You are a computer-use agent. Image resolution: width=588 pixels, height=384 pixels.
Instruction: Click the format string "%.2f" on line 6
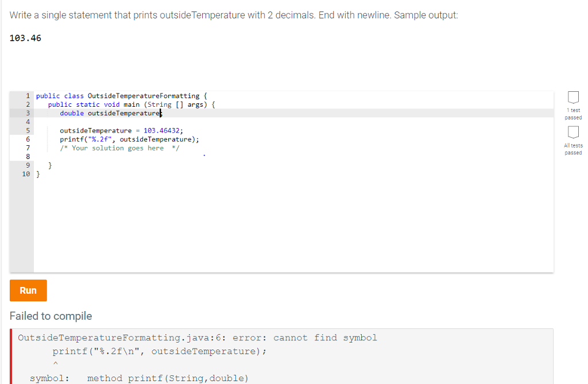coord(96,139)
